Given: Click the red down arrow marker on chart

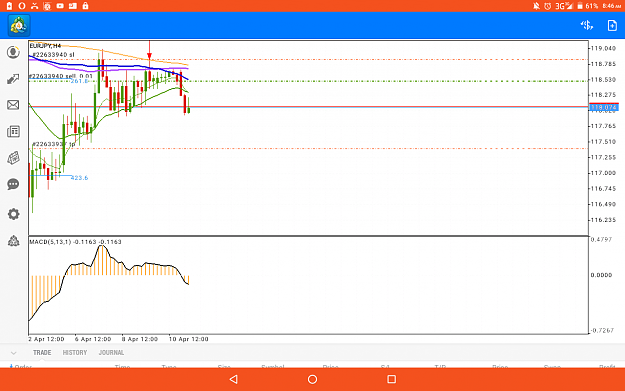Looking at the screenshot, I should tap(149, 55).
